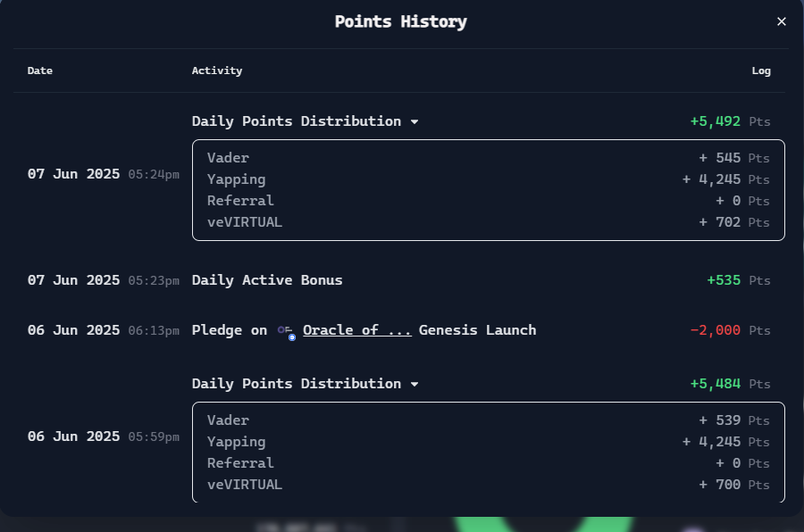804x532 pixels.
Task: Click the Vader row with 539 Pts
Action: 488,420
